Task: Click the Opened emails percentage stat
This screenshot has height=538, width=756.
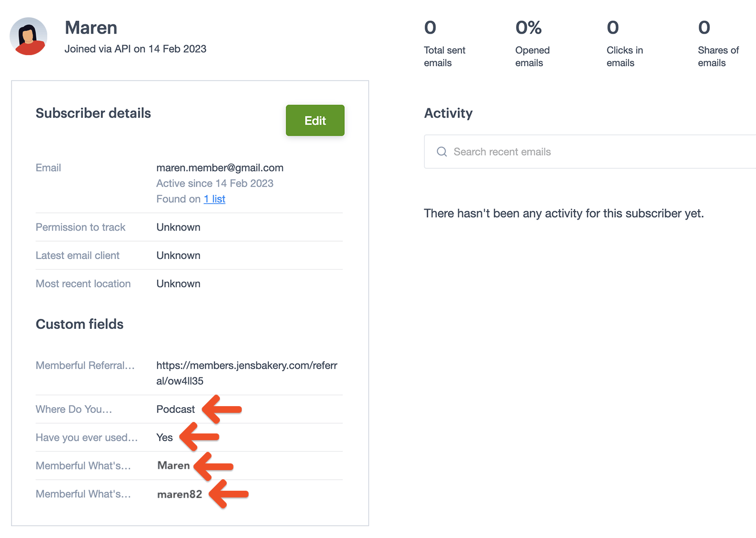Action: tap(532, 44)
